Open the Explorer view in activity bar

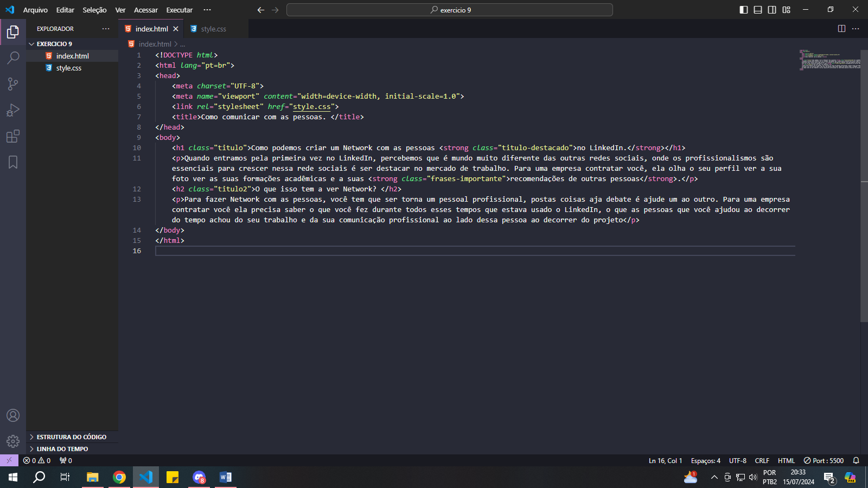point(13,32)
